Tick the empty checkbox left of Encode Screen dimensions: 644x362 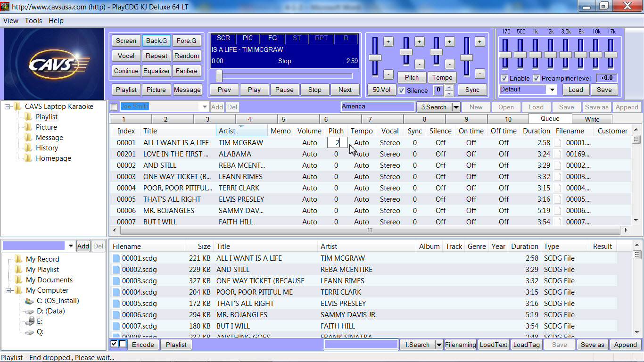(x=123, y=344)
